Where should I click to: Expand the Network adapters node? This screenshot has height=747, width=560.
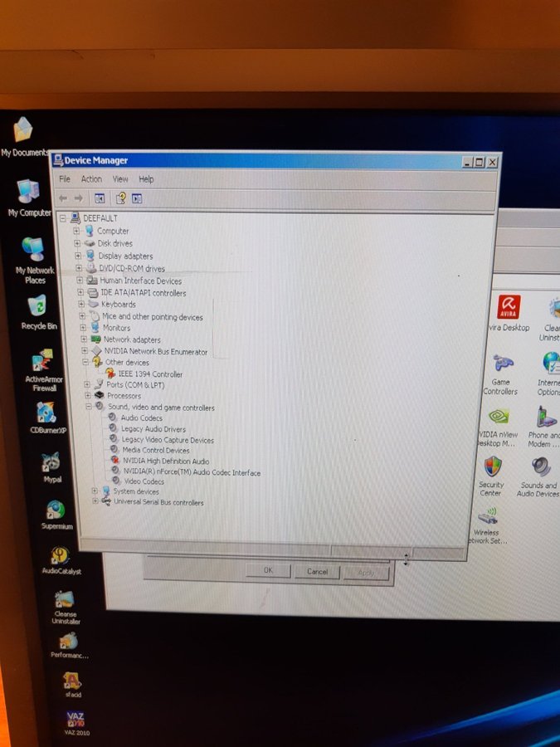coord(84,339)
